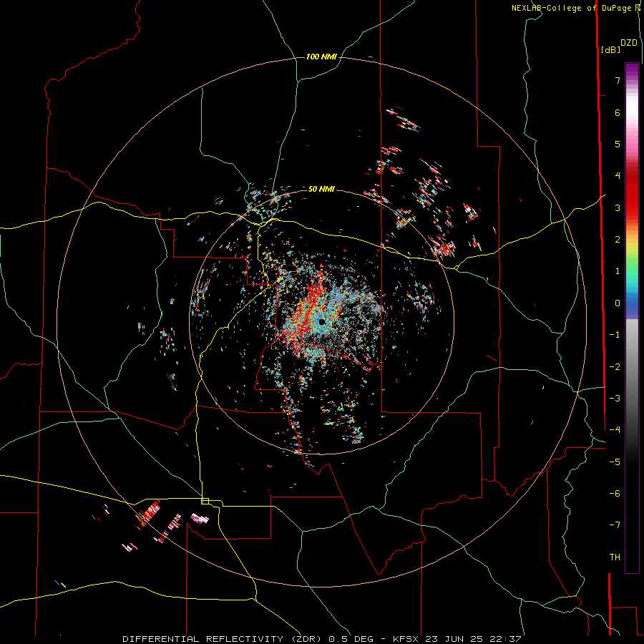Click the 4 value on color scale
The height and width of the screenshot is (644, 644).
pyautogui.click(x=618, y=176)
